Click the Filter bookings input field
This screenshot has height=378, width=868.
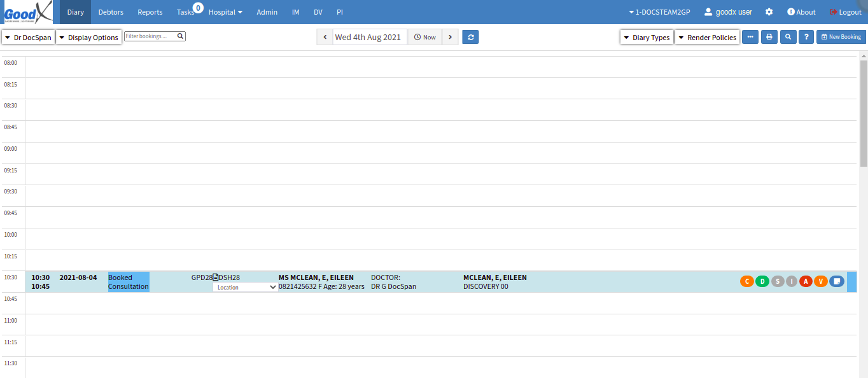[x=150, y=37]
